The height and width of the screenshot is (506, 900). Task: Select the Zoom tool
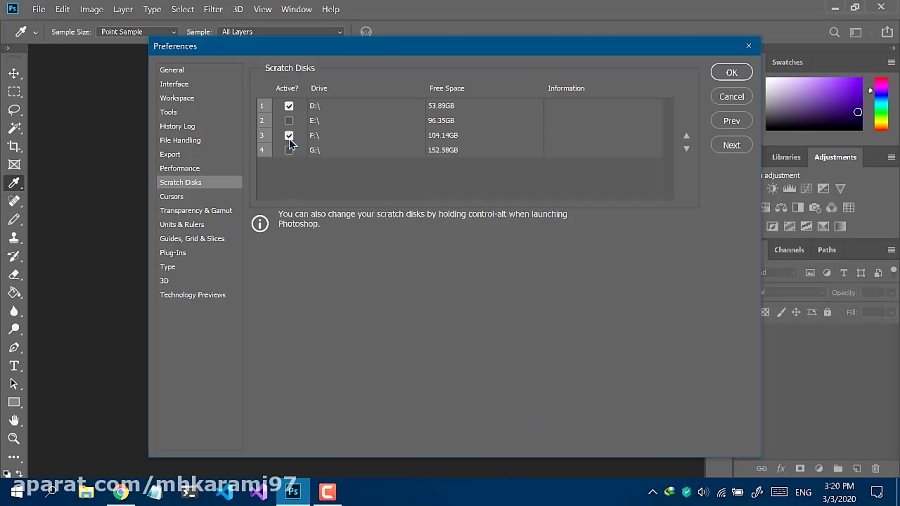point(14,438)
